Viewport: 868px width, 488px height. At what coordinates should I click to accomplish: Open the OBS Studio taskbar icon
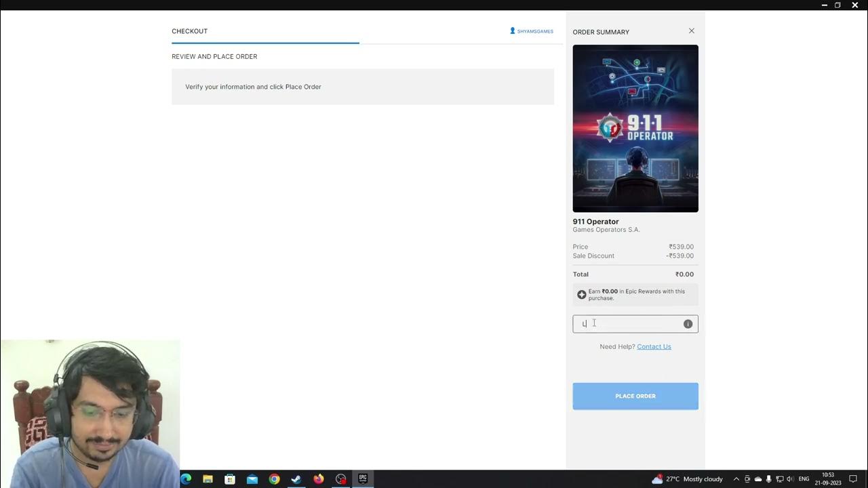[x=341, y=479]
